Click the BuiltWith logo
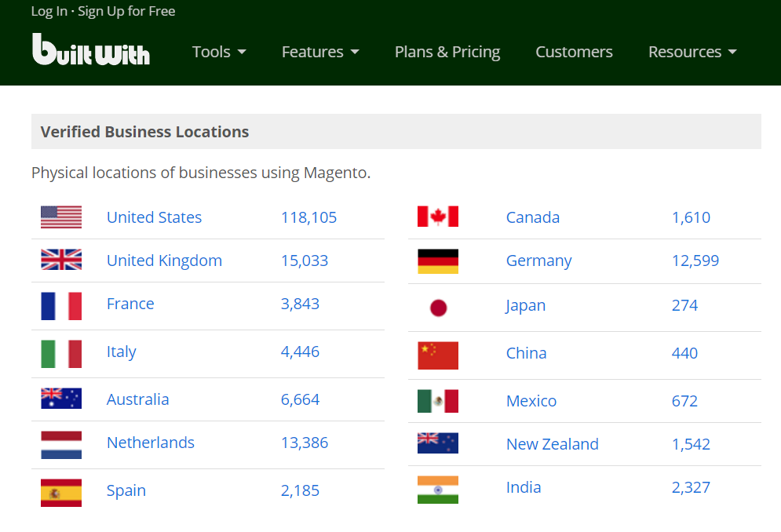 (90, 49)
